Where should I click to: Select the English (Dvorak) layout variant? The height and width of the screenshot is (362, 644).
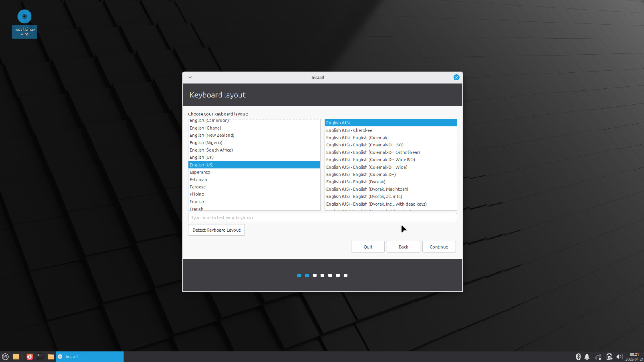pos(355,182)
